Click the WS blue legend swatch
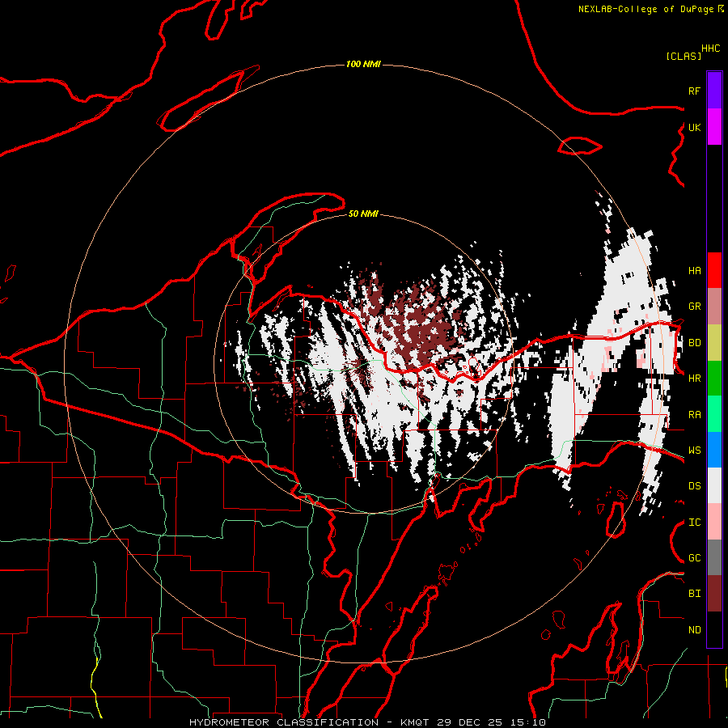 [x=714, y=450]
